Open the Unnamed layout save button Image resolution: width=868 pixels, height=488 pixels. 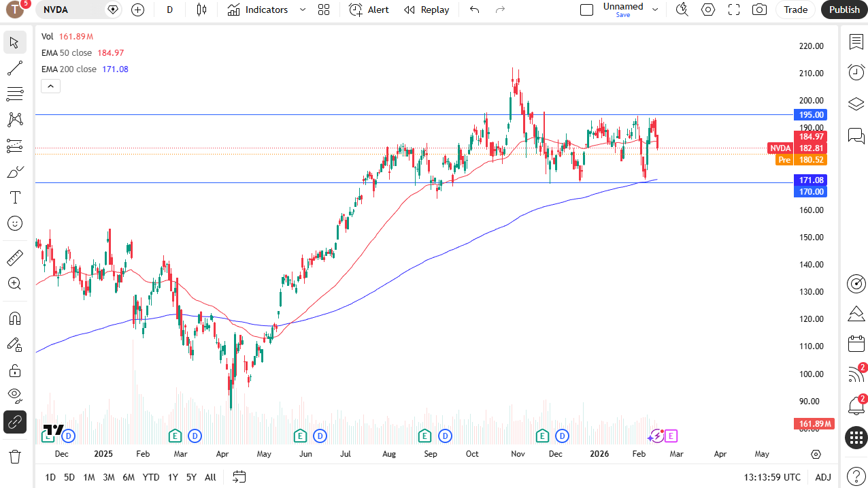(622, 10)
